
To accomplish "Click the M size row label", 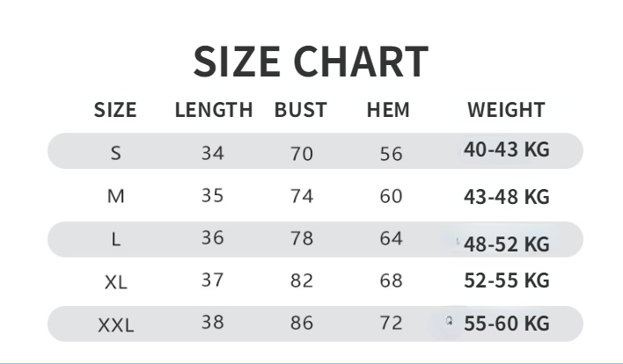I will click(x=115, y=196).
